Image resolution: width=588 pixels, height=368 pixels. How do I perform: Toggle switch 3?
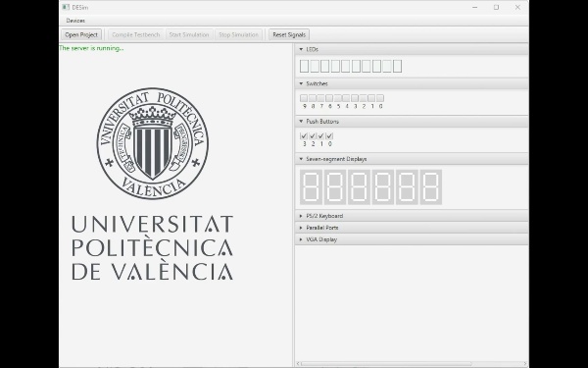point(355,98)
